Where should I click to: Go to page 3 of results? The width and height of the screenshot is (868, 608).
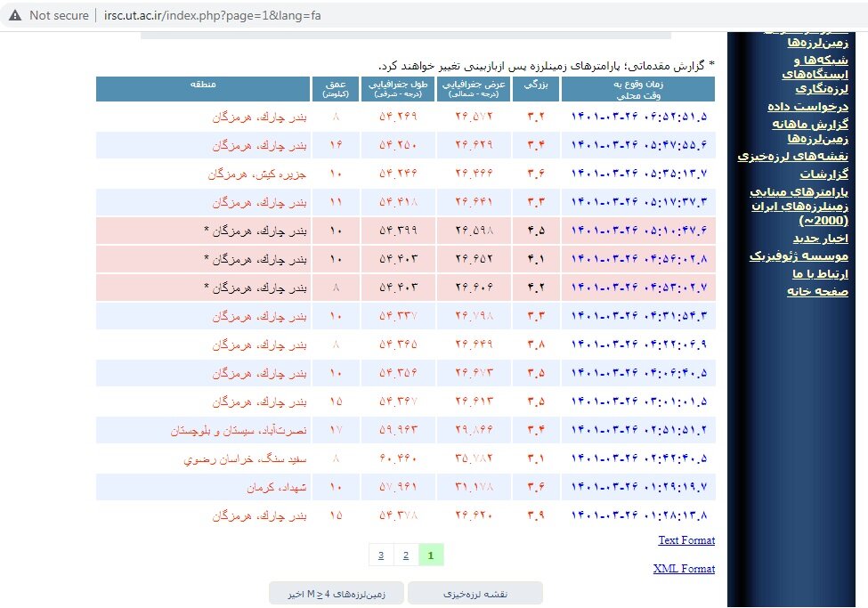[x=381, y=555]
